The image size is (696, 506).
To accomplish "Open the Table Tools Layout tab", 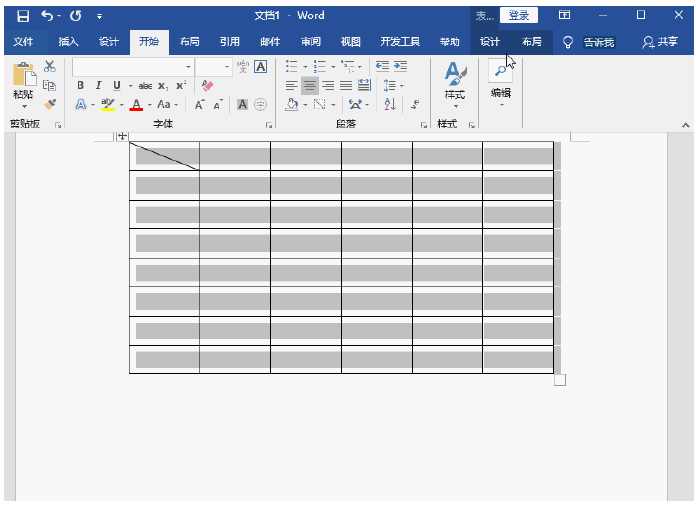I will (x=532, y=42).
